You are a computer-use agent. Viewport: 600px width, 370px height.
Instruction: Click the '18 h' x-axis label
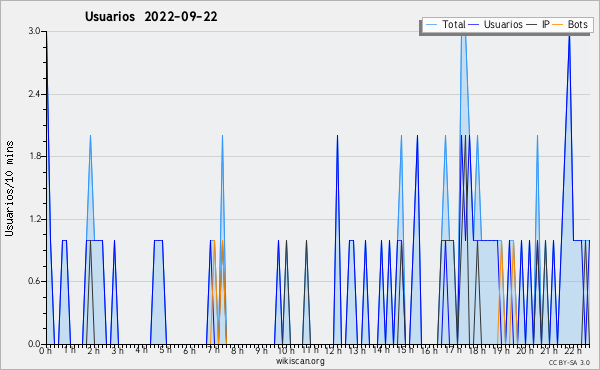(x=477, y=350)
